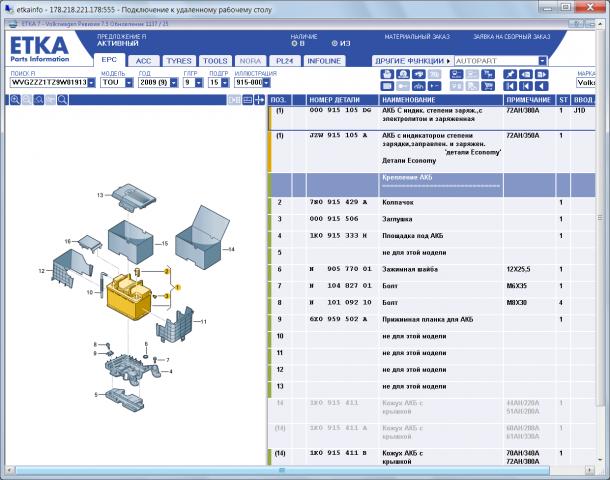This screenshot has width=610, height=480.
Task: Switch to the NORA tab
Action: coord(251,61)
